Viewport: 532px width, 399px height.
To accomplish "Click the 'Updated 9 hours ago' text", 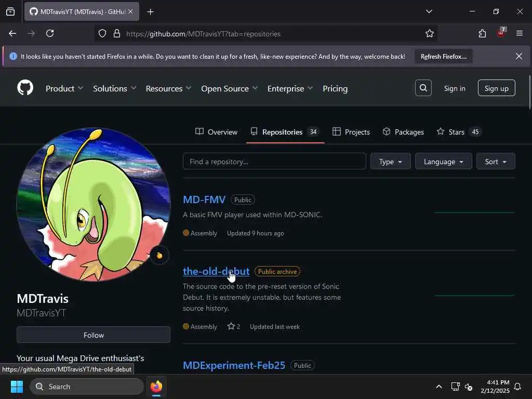I will click(x=256, y=233).
